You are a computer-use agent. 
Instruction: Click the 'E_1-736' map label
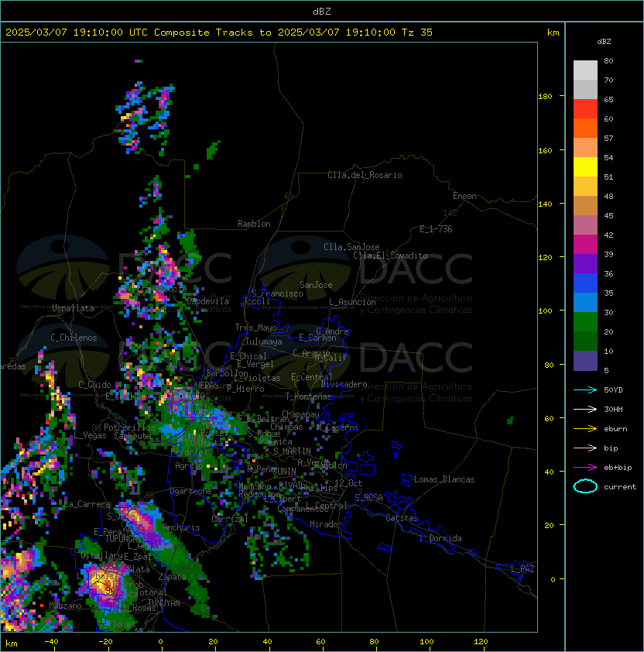(436, 229)
